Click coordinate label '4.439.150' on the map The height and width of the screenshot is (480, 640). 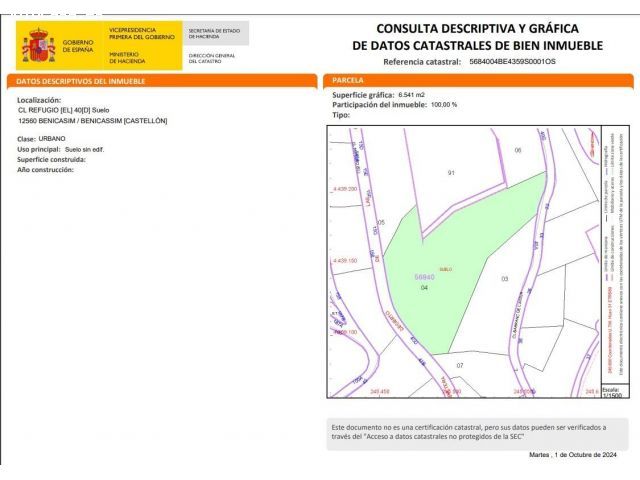point(345,260)
